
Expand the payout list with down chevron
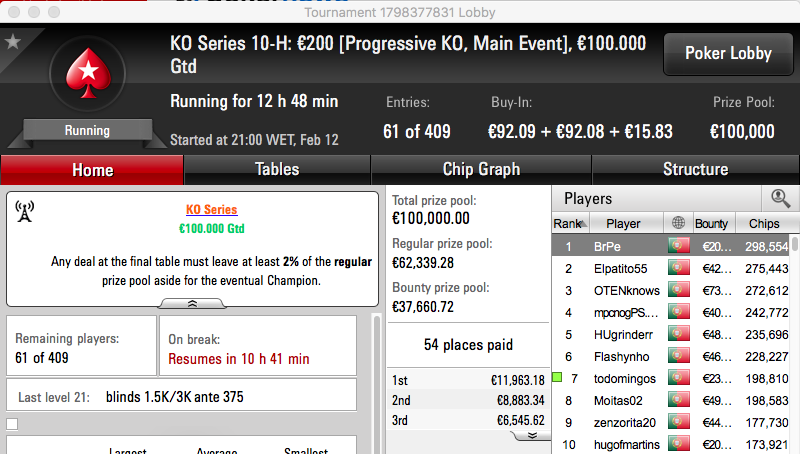(x=532, y=435)
